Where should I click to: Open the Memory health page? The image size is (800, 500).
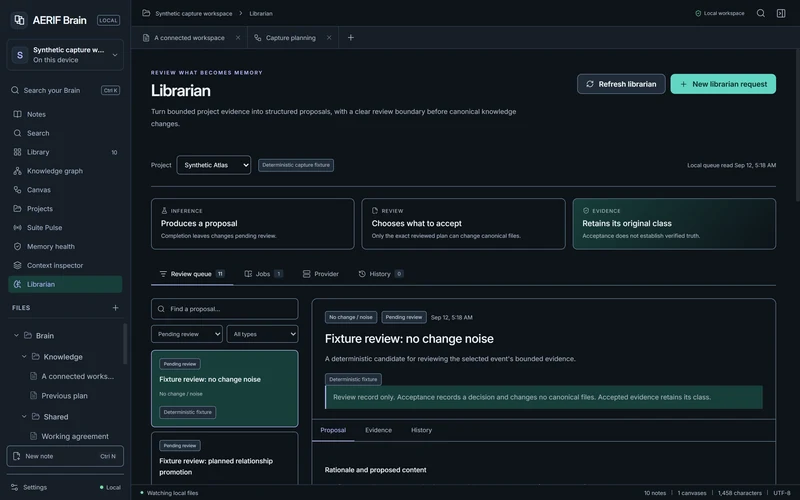[65, 246]
